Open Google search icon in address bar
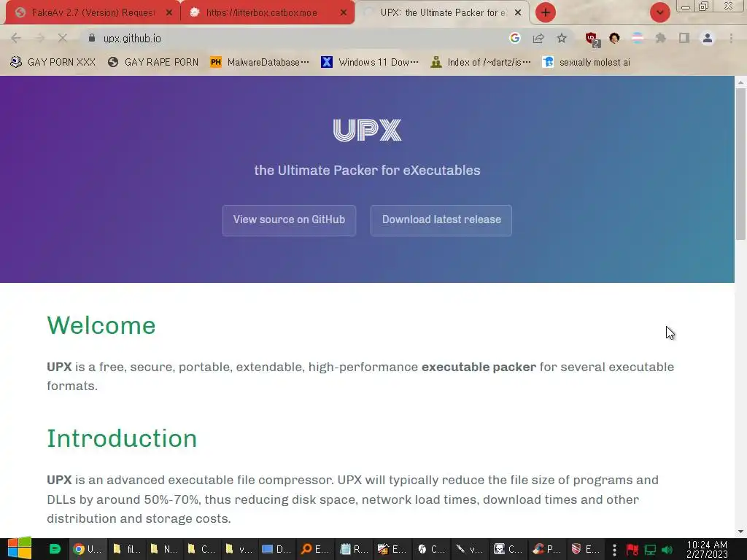Viewport: 747px width, 560px height. click(514, 38)
